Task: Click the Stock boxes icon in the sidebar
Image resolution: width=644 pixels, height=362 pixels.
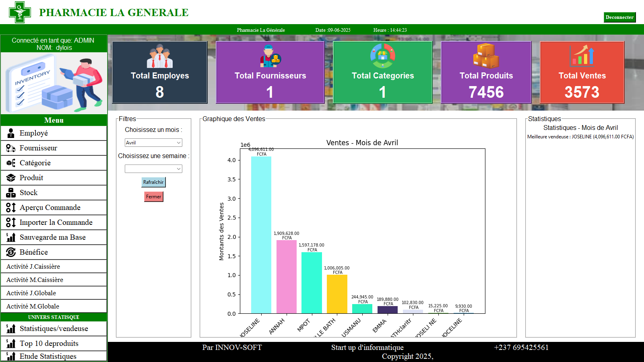Action: (x=11, y=193)
